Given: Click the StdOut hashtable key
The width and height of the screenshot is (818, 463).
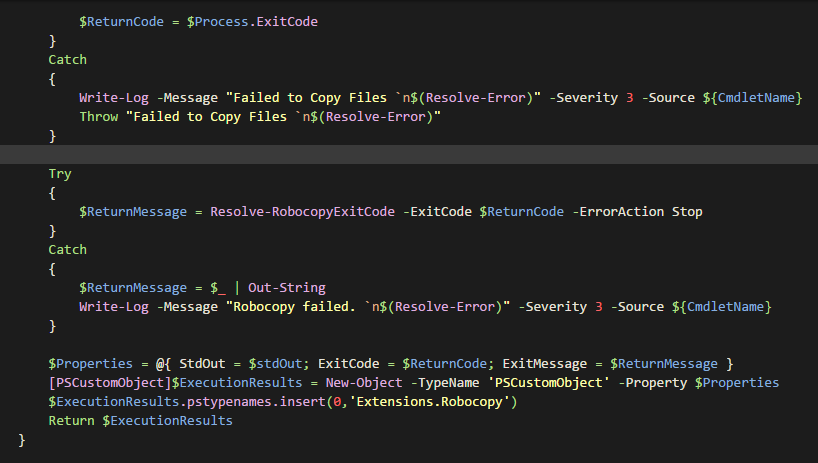Looking at the screenshot, I should (202, 364).
